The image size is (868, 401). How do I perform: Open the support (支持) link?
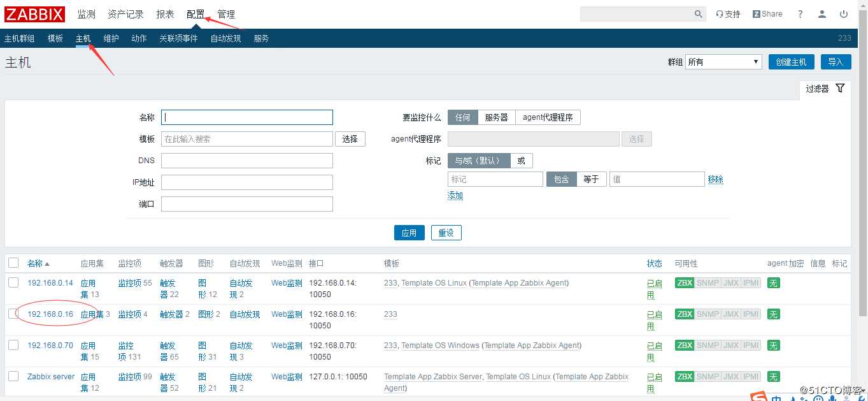(728, 14)
